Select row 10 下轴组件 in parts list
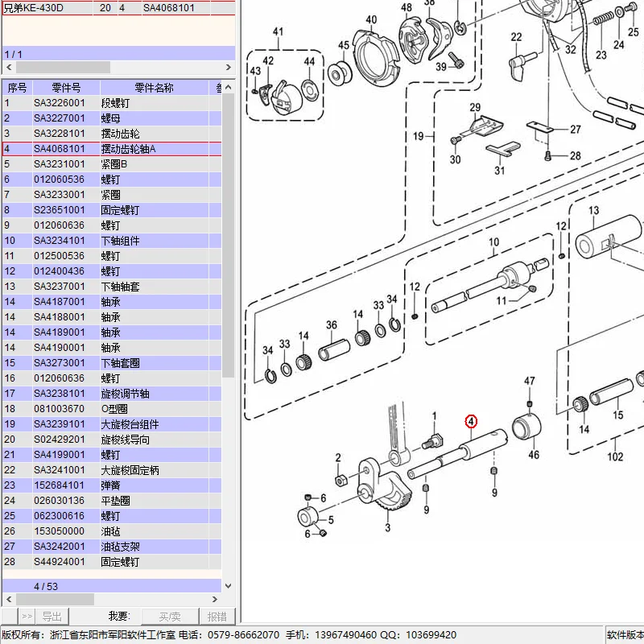 click(x=112, y=241)
